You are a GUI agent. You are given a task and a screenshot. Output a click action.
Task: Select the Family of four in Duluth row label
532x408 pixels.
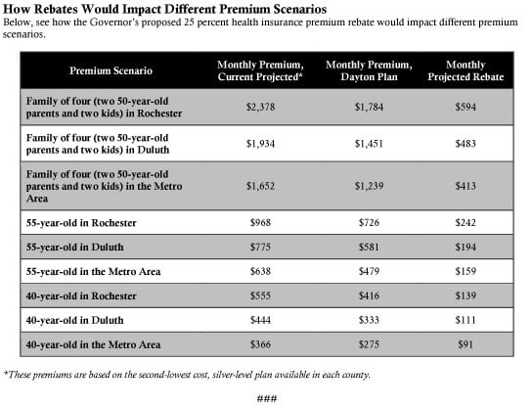click(x=98, y=144)
